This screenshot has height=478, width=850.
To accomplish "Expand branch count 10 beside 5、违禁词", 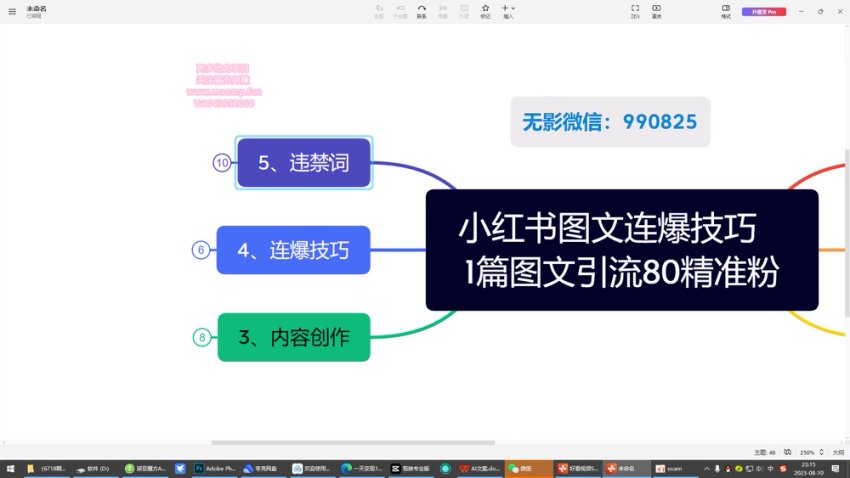I will [x=222, y=163].
